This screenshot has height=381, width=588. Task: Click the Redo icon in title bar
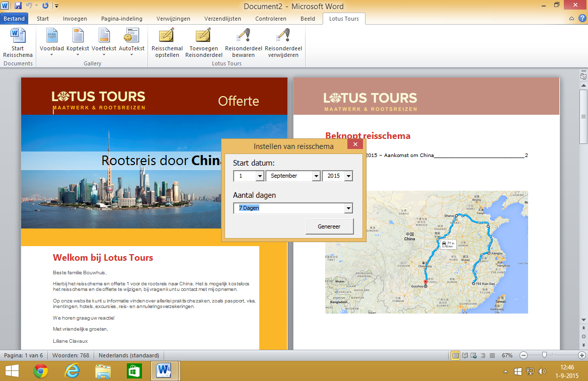[x=45, y=6]
